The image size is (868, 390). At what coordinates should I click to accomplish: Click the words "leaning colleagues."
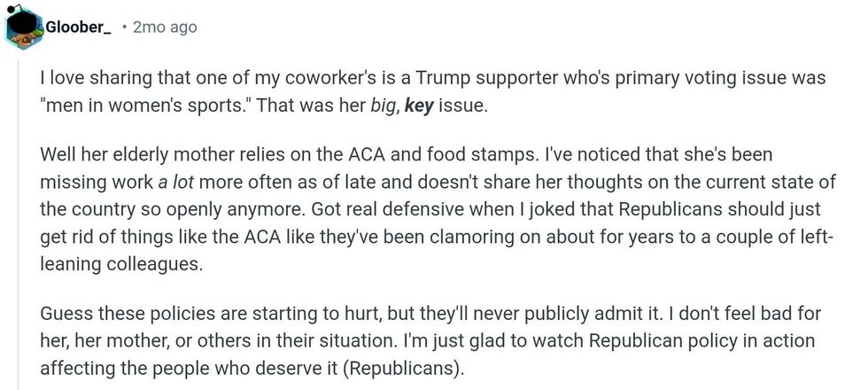coord(120,264)
